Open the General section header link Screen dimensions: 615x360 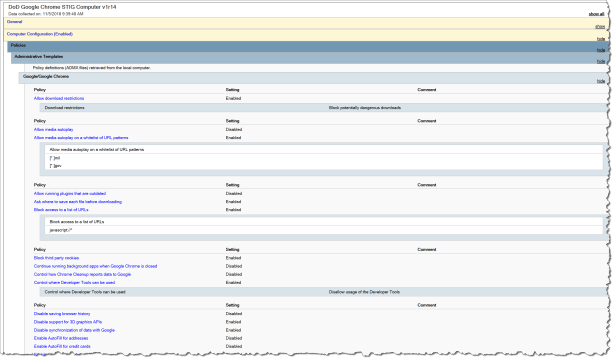(x=15, y=22)
